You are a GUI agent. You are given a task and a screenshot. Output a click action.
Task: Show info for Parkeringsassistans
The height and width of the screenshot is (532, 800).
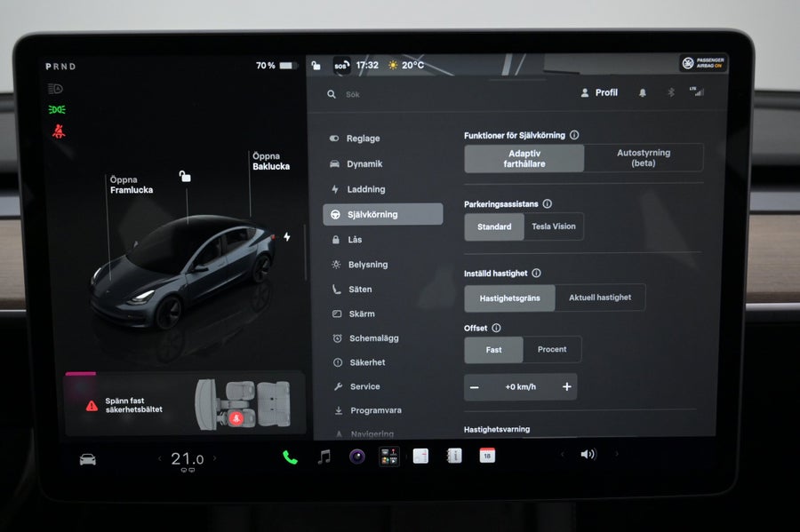point(548,204)
